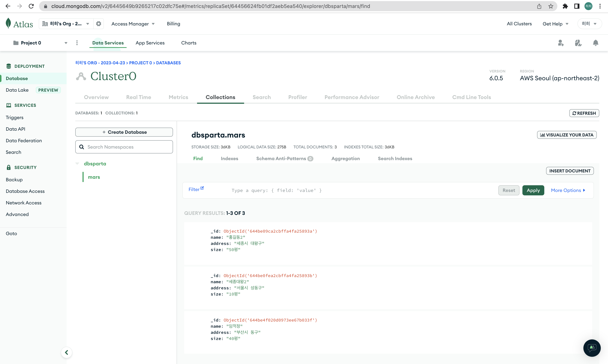Select the mars collection

point(94,177)
